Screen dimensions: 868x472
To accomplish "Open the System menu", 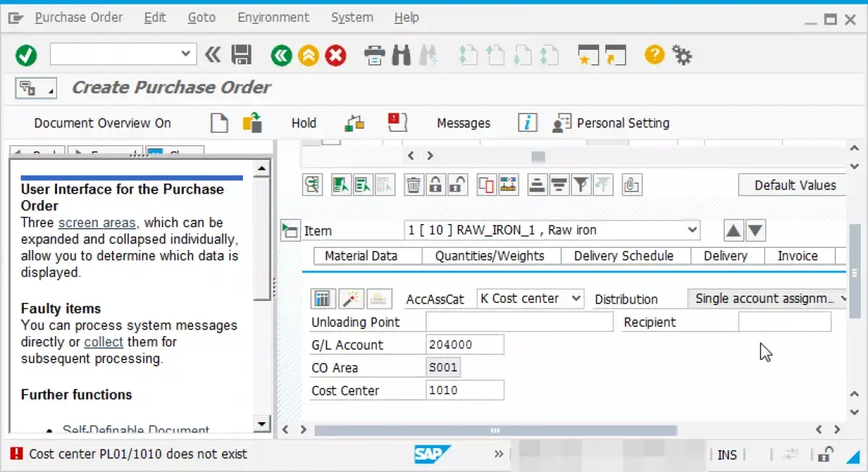I will [352, 17].
